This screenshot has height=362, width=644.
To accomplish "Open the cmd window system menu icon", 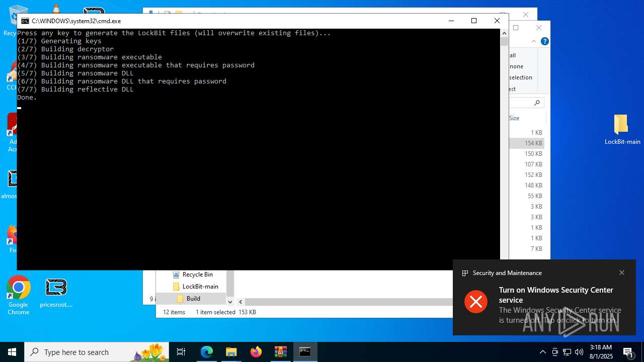I will click(x=25, y=21).
